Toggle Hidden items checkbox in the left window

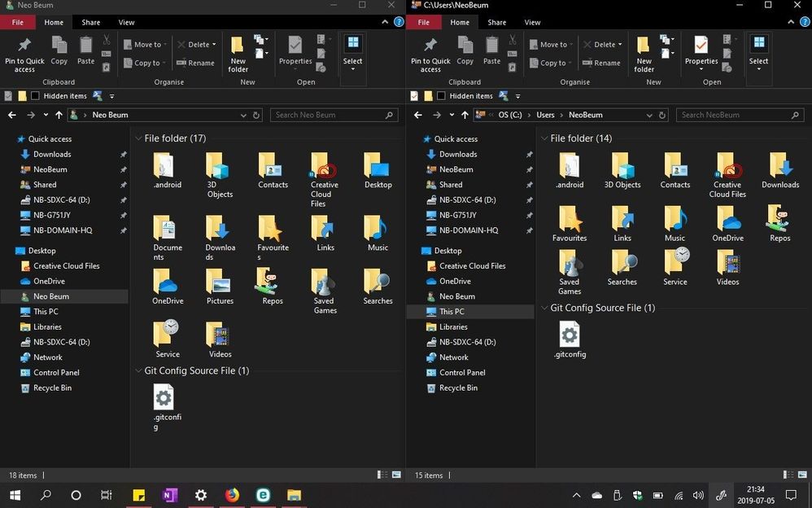[34, 96]
